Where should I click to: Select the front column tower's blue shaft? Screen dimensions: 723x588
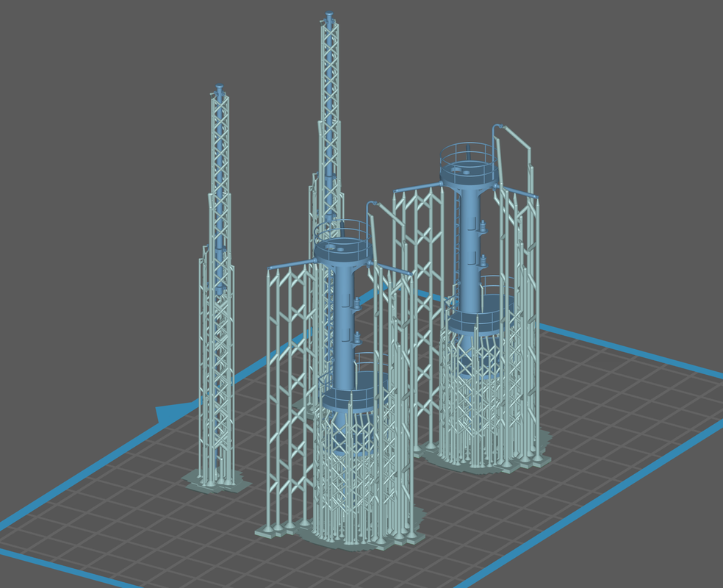tap(344, 327)
